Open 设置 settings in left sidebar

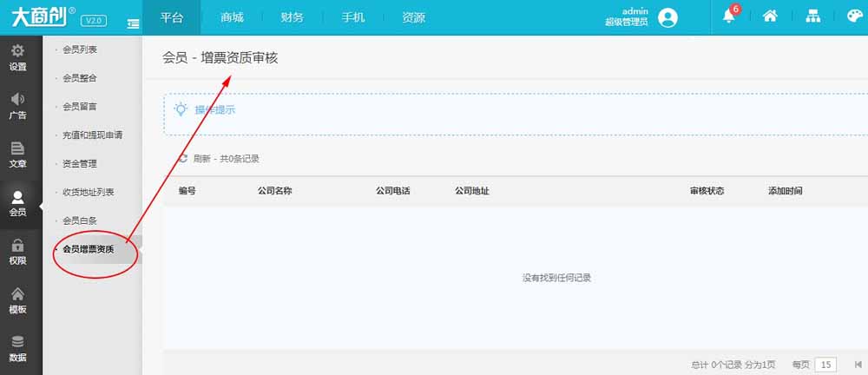(x=17, y=57)
